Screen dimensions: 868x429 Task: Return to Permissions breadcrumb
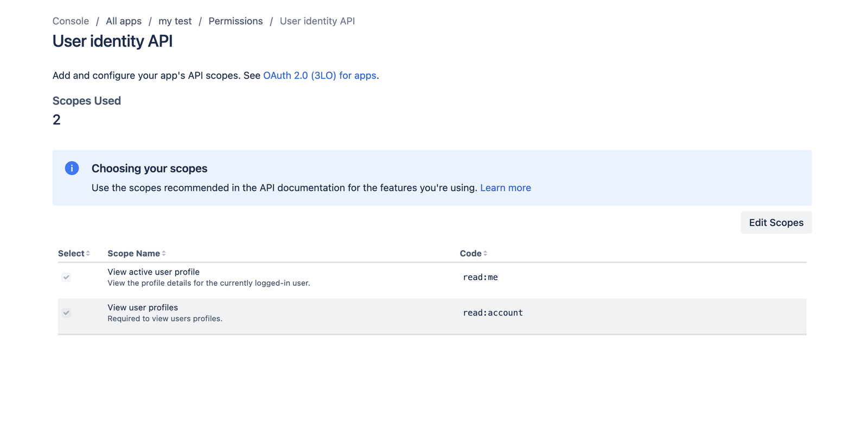(x=235, y=21)
